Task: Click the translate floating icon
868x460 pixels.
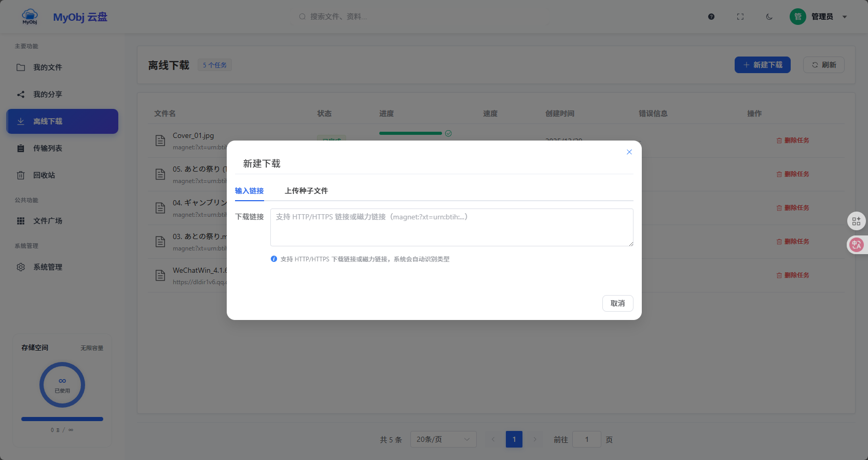Action: (857, 245)
